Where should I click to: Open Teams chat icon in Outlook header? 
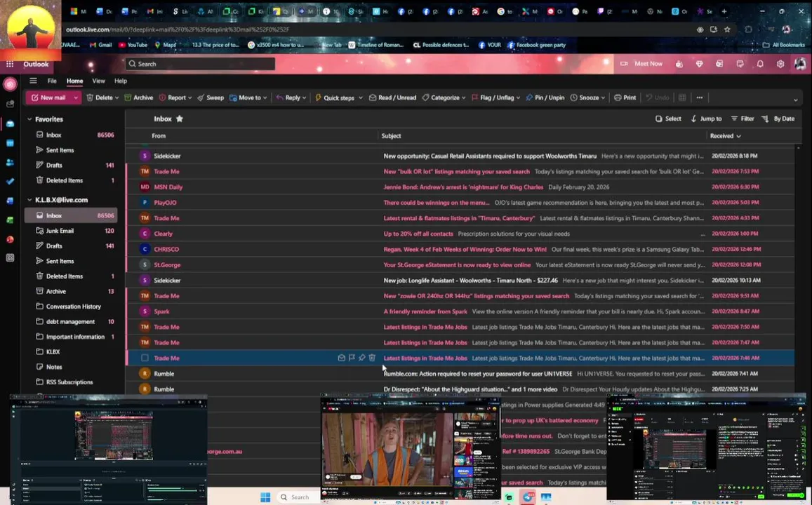click(679, 64)
